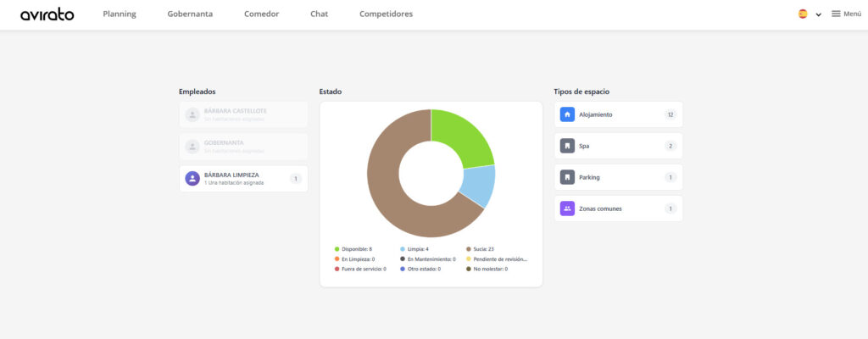Toggle the Disponible legend item

[x=353, y=249]
